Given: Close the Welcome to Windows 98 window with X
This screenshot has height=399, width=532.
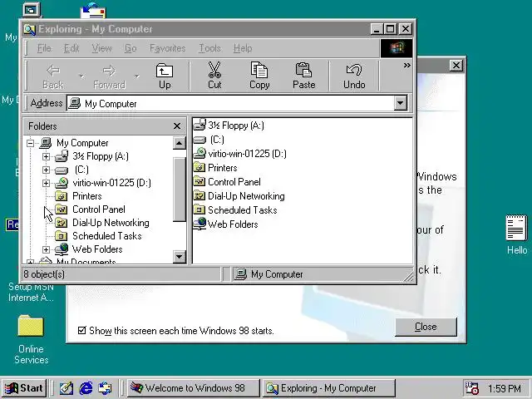Looking at the screenshot, I should point(456,65).
